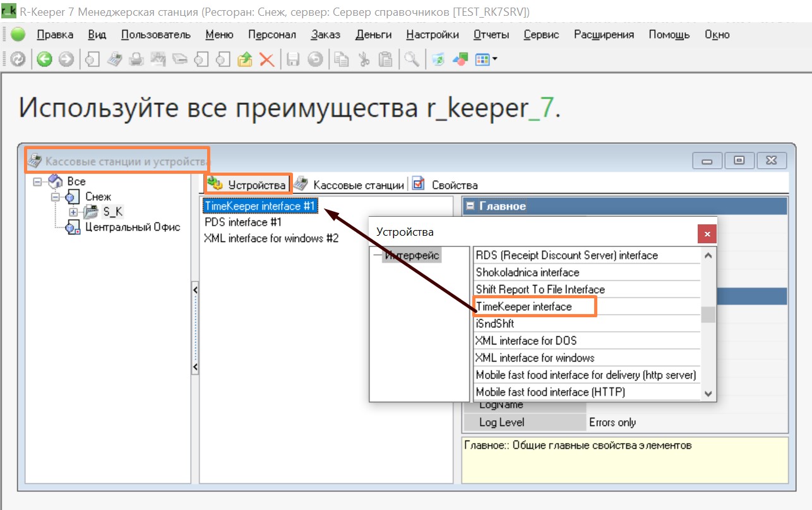The image size is (812, 510).
Task: Open the Помощь menu
Action: click(669, 35)
